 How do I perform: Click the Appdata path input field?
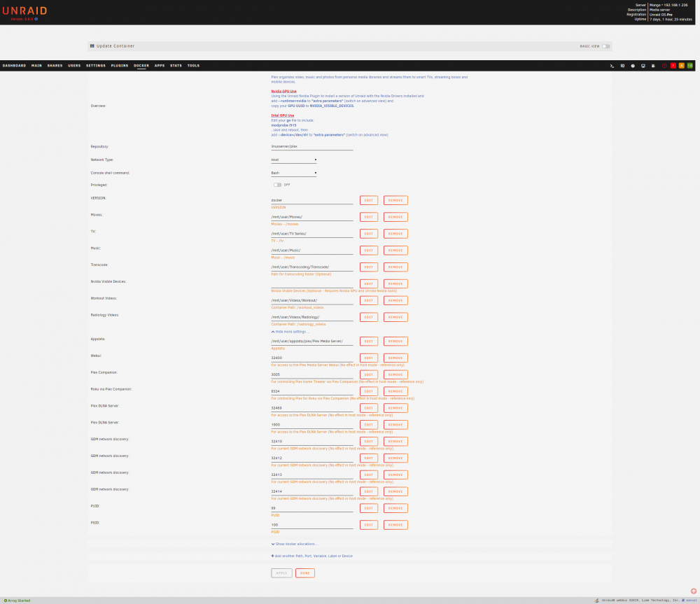tap(312, 342)
